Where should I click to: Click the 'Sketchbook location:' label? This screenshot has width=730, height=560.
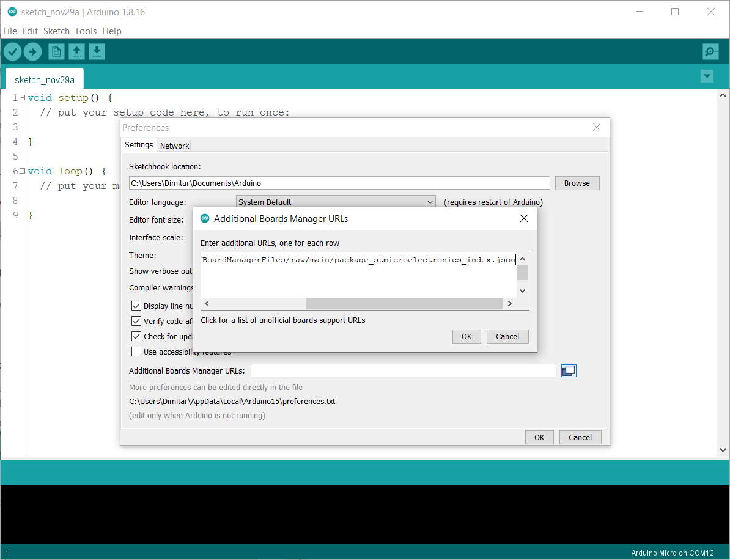click(x=165, y=167)
